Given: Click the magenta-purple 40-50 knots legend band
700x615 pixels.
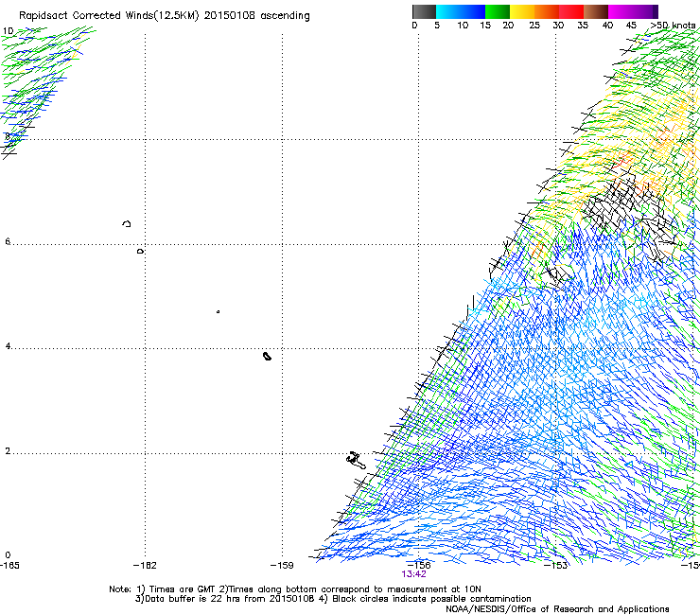Looking at the screenshot, I should coord(633,11).
